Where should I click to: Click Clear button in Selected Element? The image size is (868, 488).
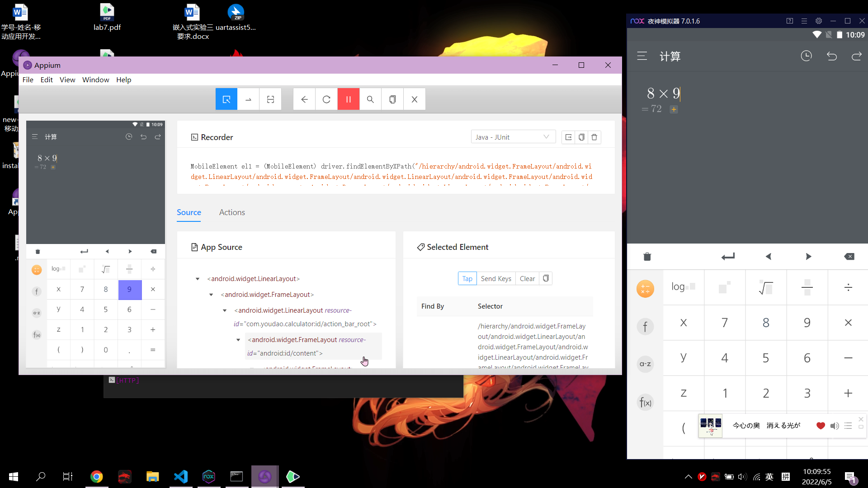(x=527, y=279)
